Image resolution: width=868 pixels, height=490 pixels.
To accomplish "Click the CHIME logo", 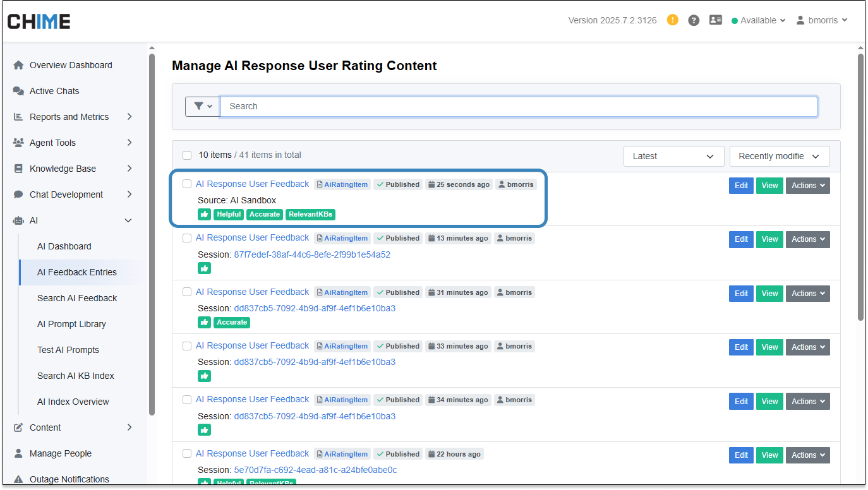I will click(x=39, y=21).
